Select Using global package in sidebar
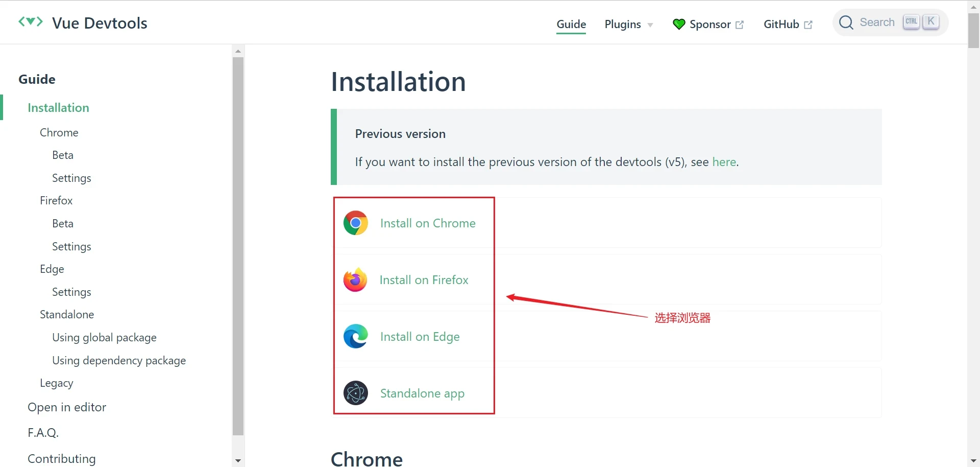This screenshot has width=980, height=467. [104, 338]
